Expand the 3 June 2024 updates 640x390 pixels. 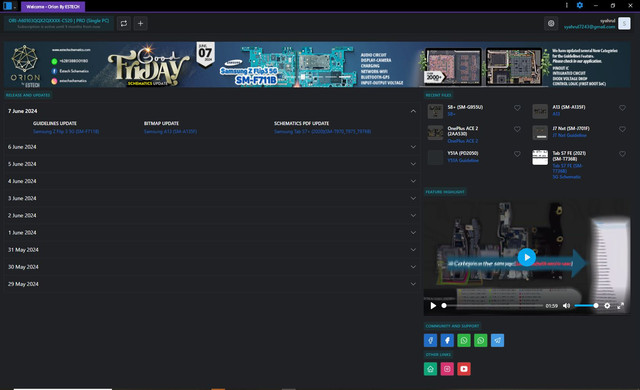coord(413,198)
